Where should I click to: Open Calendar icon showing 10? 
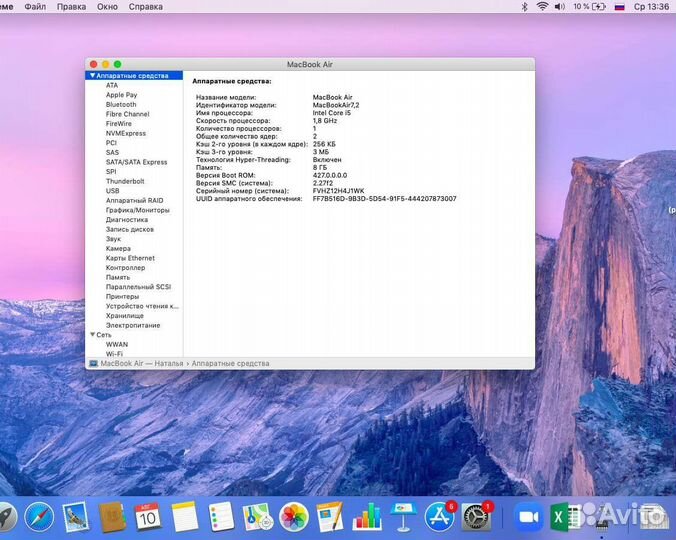pos(148,517)
